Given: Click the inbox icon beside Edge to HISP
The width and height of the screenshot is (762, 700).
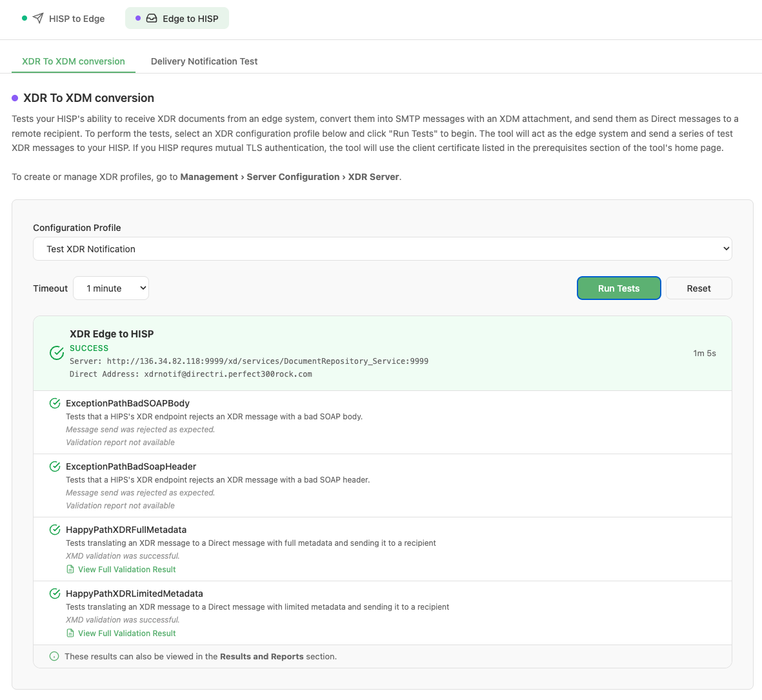Looking at the screenshot, I should click(152, 19).
